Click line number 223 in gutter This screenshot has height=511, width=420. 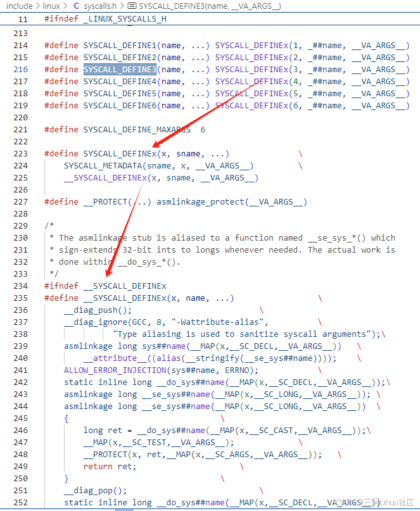point(20,153)
